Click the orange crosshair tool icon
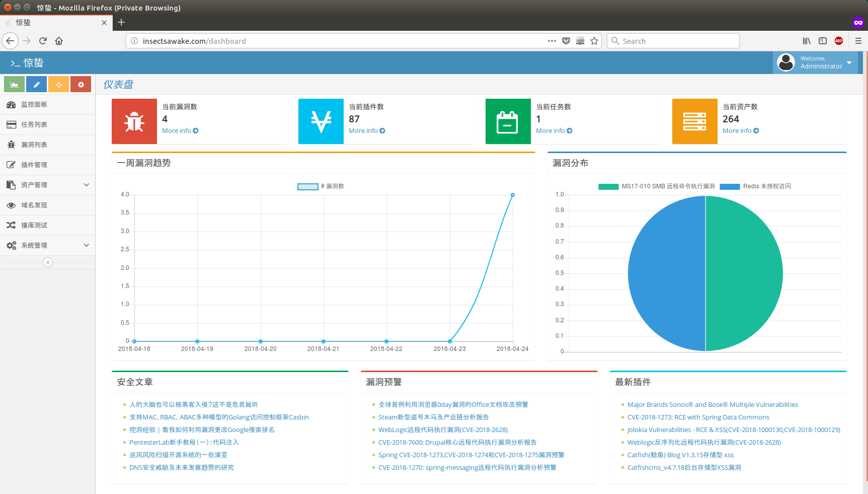 coord(58,84)
